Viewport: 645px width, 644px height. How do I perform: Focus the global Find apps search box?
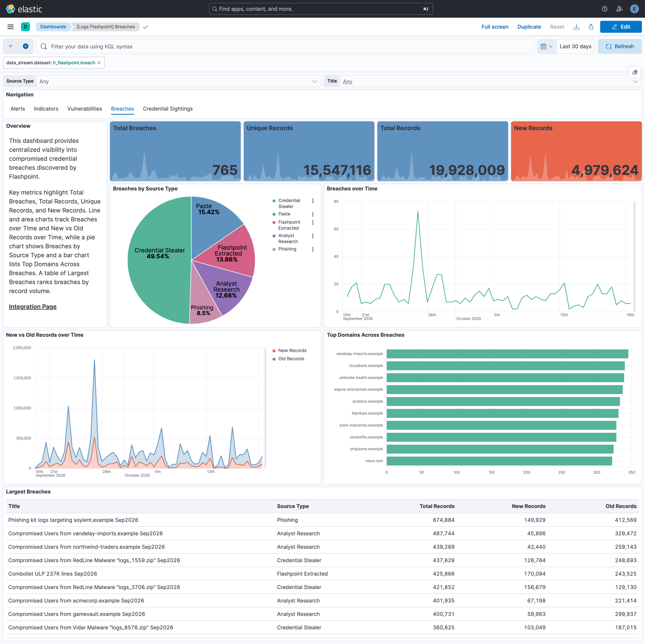(x=321, y=9)
